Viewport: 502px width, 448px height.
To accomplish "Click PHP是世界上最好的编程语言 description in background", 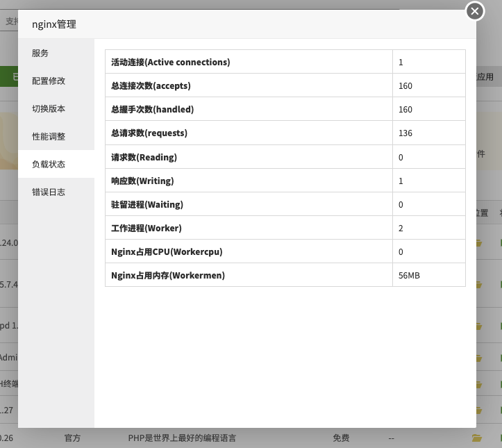I will click(182, 438).
